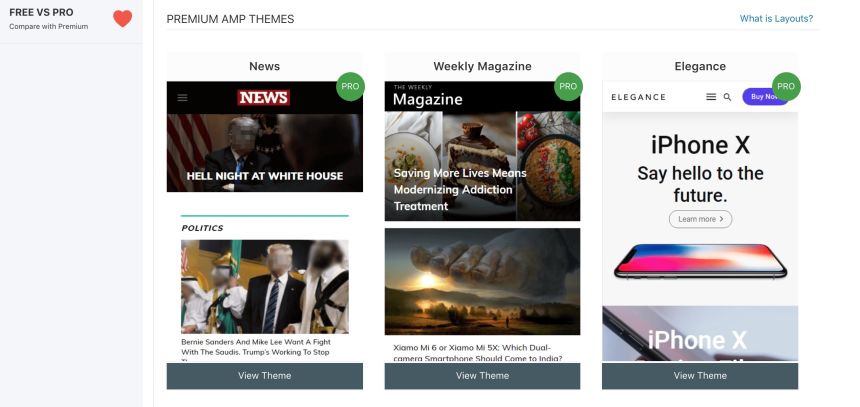View Theme for News

click(264, 376)
